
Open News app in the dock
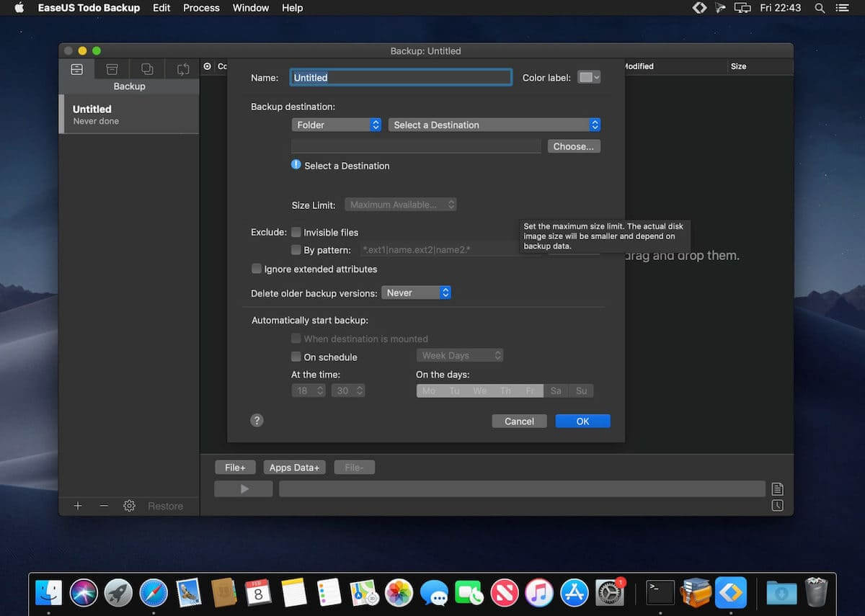[x=505, y=592]
